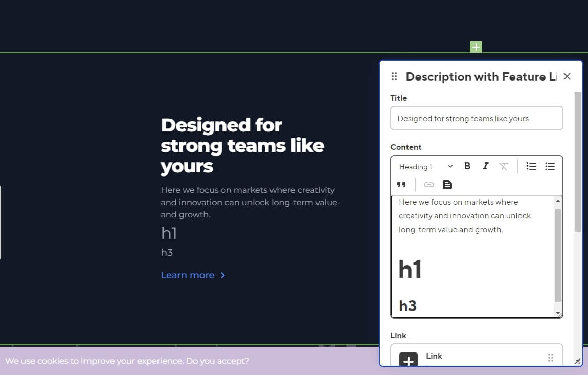Insert a bulleted list in Content

[x=550, y=166]
